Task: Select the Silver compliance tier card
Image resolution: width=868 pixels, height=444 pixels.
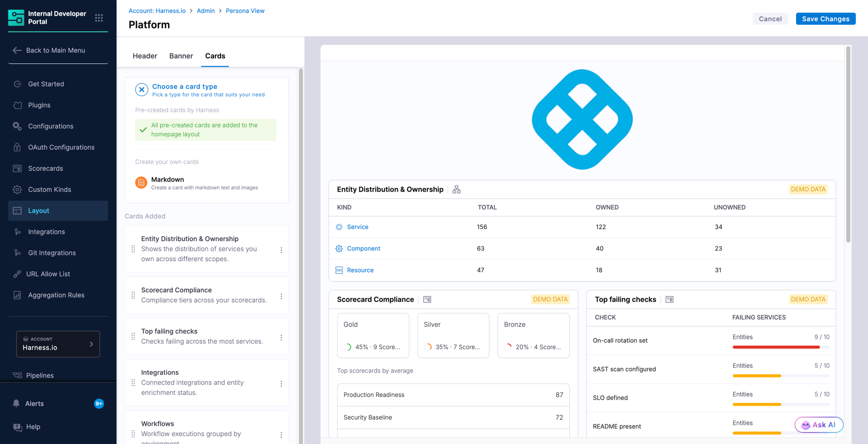Action: coord(453,335)
